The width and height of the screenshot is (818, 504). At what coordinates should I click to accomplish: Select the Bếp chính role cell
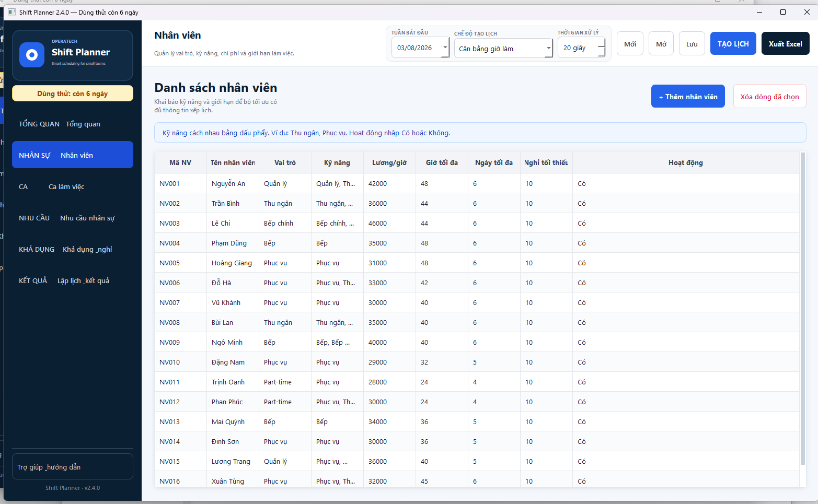coord(285,223)
